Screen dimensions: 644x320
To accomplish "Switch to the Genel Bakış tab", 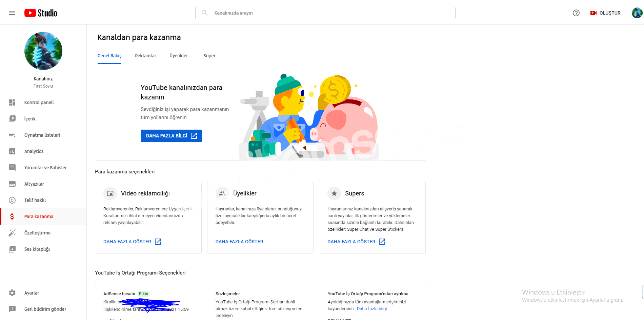I will (x=109, y=56).
